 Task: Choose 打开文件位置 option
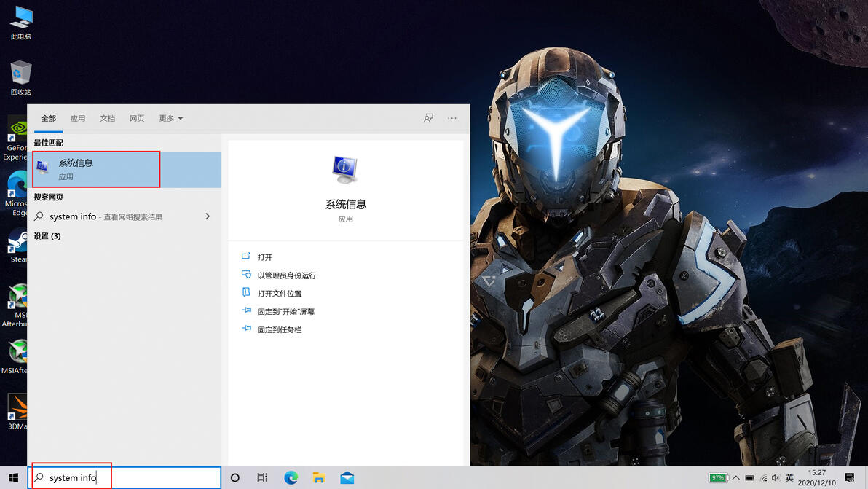click(279, 294)
